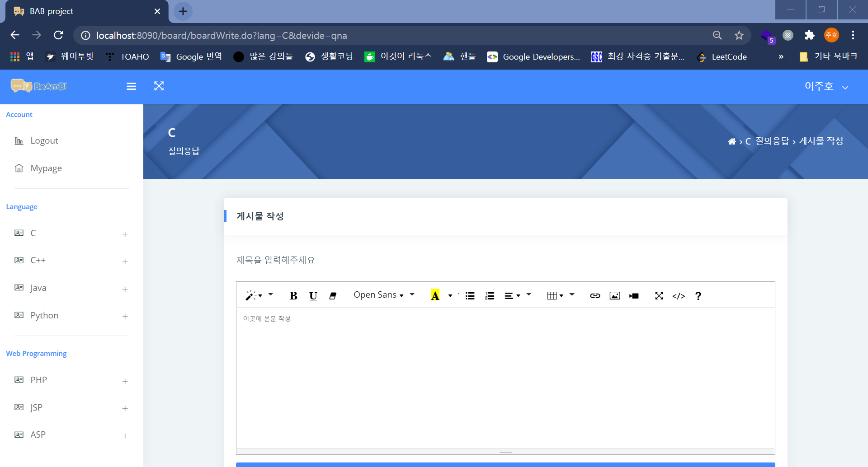Toggle the sidebar with the hamburger icon

point(131,86)
